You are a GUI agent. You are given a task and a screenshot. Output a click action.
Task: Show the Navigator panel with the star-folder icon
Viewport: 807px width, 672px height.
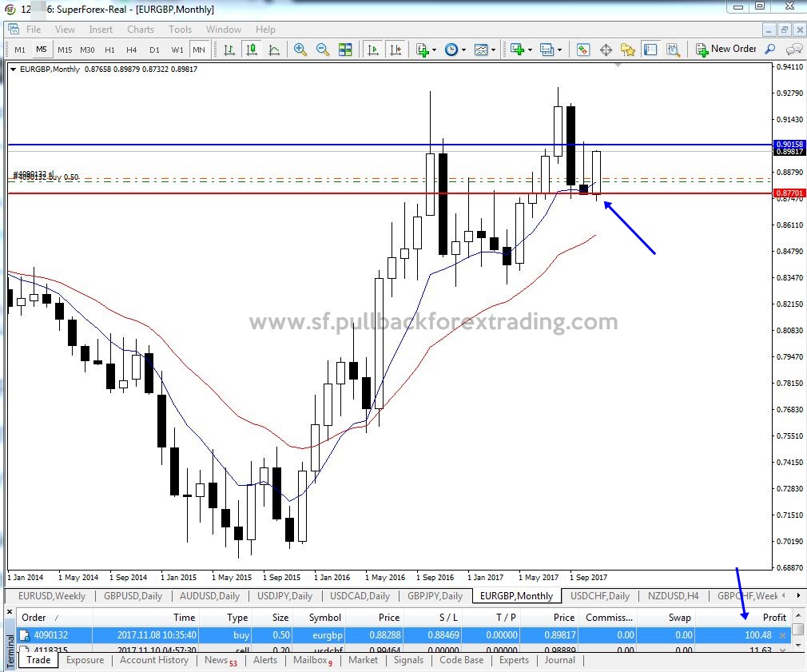(x=628, y=50)
